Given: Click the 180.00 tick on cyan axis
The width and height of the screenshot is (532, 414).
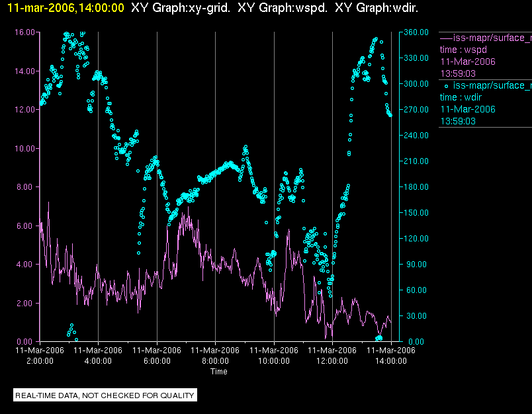Looking at the screenshot, I should click(x=416, y=186).
